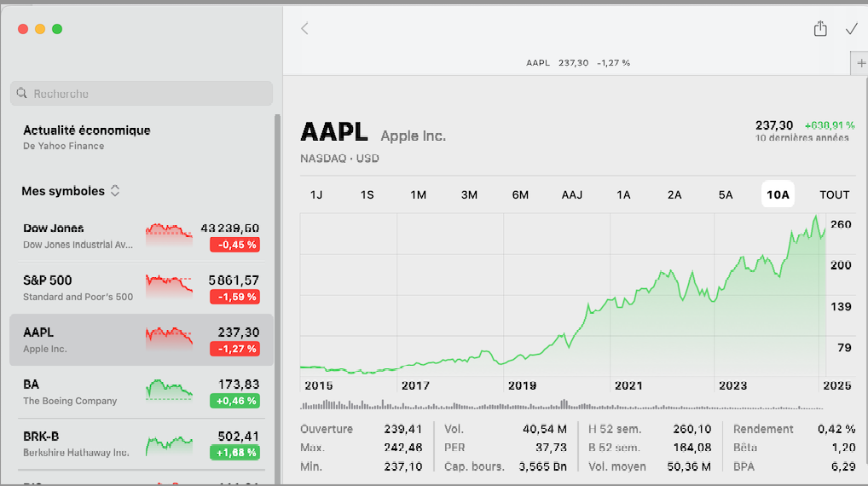Screen dimensions: 868x486
Task: Select the 1J time range tab
Action: click(x=316, y=194)
